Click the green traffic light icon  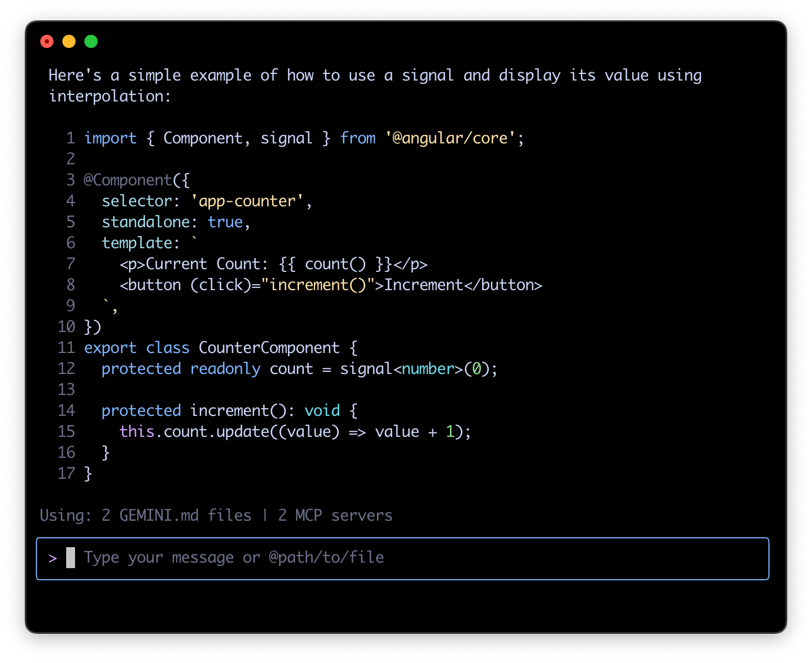[x=91, y=41]
